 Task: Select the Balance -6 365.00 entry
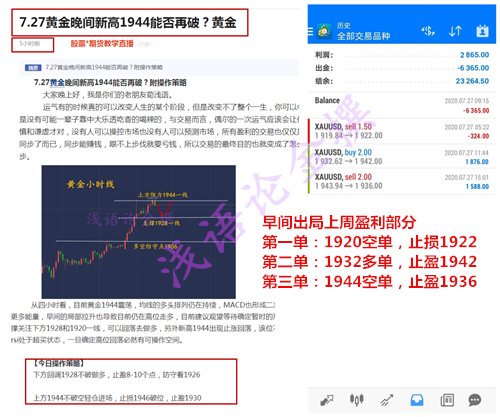(x=402, y=105)
